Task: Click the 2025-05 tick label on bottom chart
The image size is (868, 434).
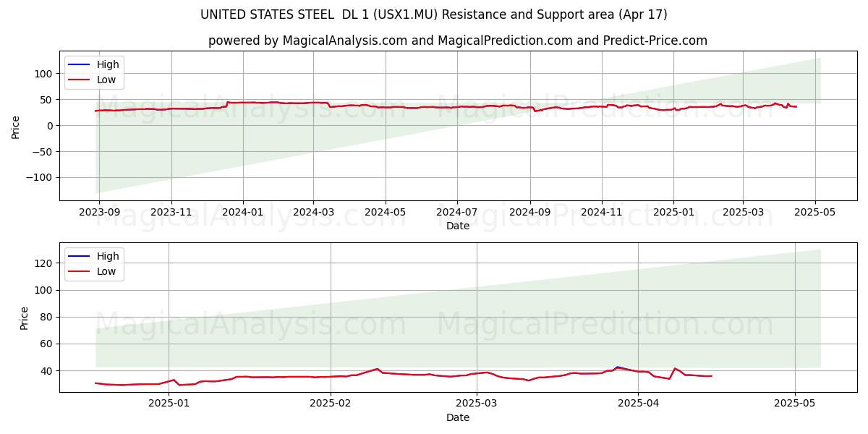Action: (795, 404)
